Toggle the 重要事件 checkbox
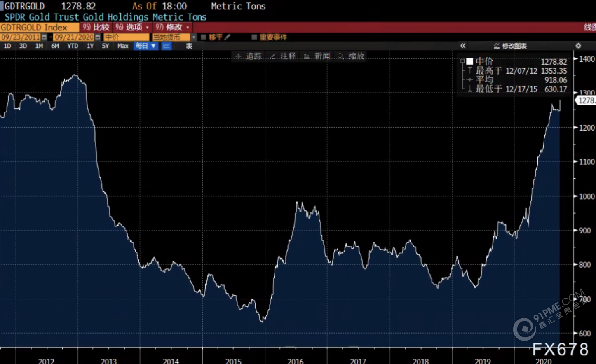Image resolution: width=596 pixels, height=364 pixels. coord(254,37)
